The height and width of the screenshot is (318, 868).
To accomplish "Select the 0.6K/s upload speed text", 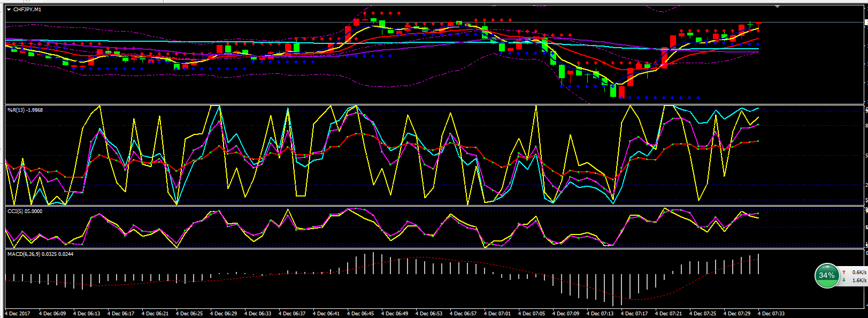I will click(x=859, y=272).
